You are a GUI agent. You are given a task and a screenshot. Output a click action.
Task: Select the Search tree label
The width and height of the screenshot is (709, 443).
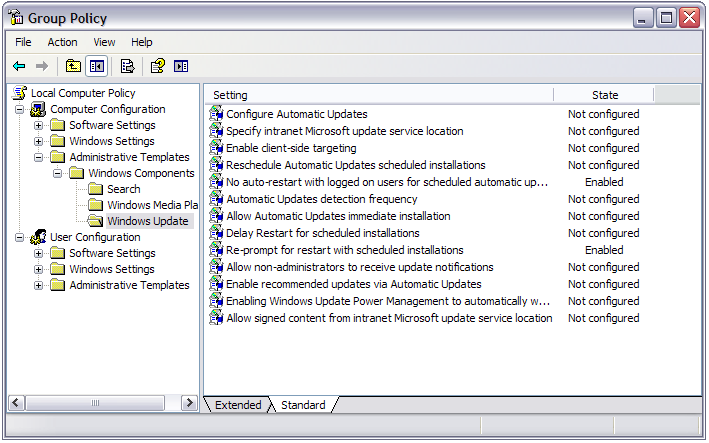123,189
